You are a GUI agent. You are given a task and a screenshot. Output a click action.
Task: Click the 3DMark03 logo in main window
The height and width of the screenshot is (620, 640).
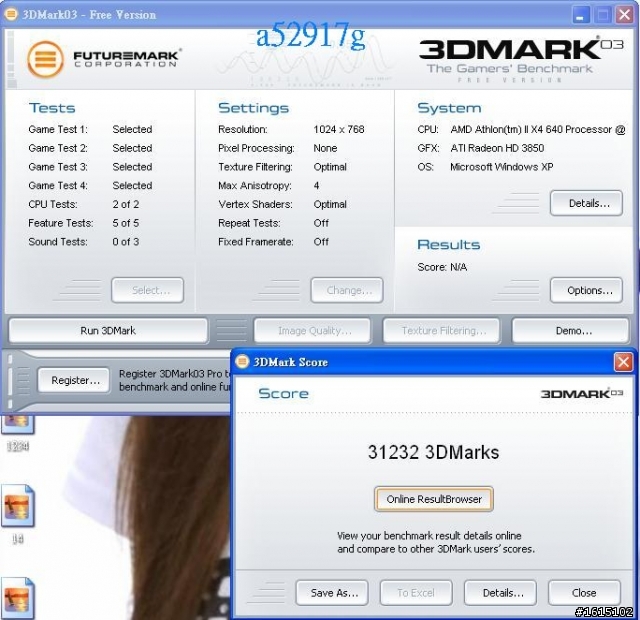pyautogui.click(x=521, y=60)
